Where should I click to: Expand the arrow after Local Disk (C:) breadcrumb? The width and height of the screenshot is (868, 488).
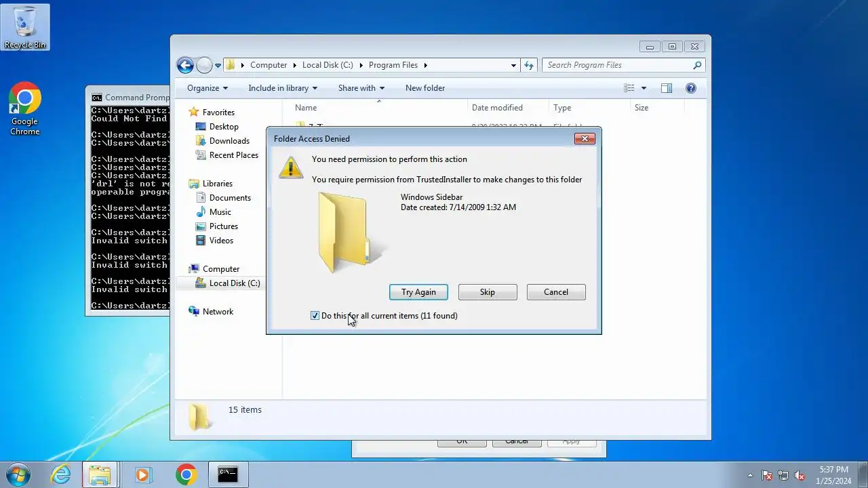[361, 65]
